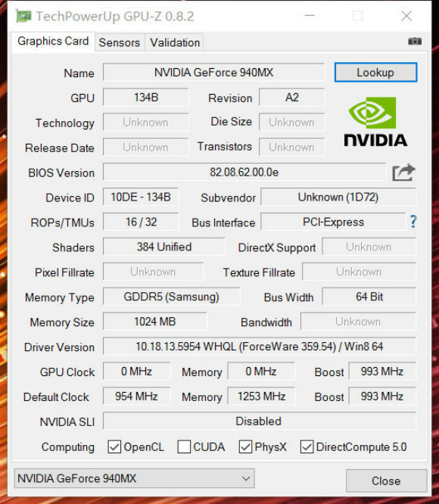Toggle the DirectCompute 5.0 checkbox
Viewport: 439px width, 504px height.
pos(307,446)
